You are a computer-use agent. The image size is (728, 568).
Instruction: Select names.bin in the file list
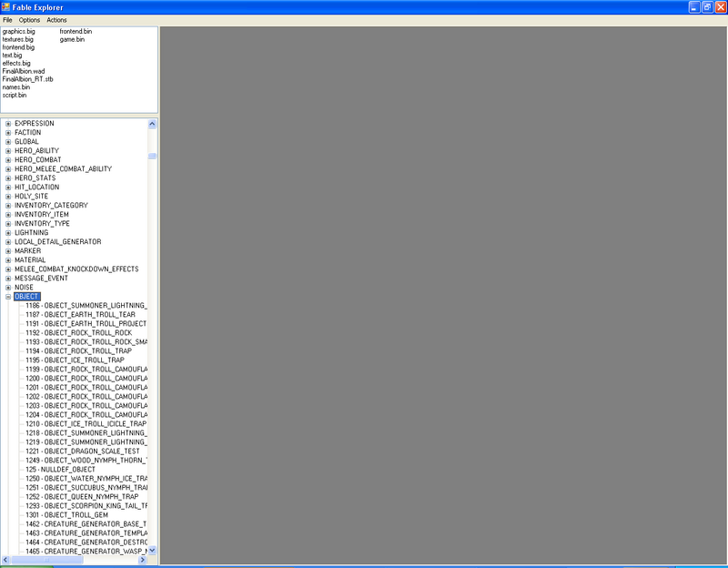coord(15,86)
